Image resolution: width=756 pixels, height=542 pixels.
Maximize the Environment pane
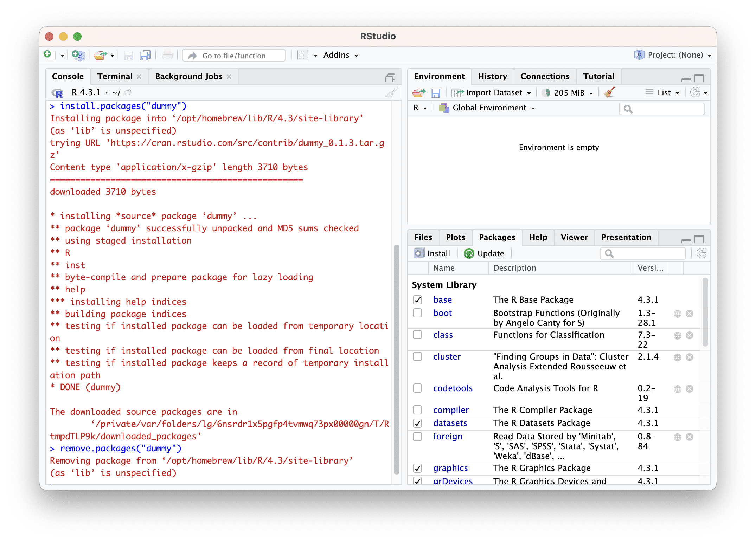point(699,78)
